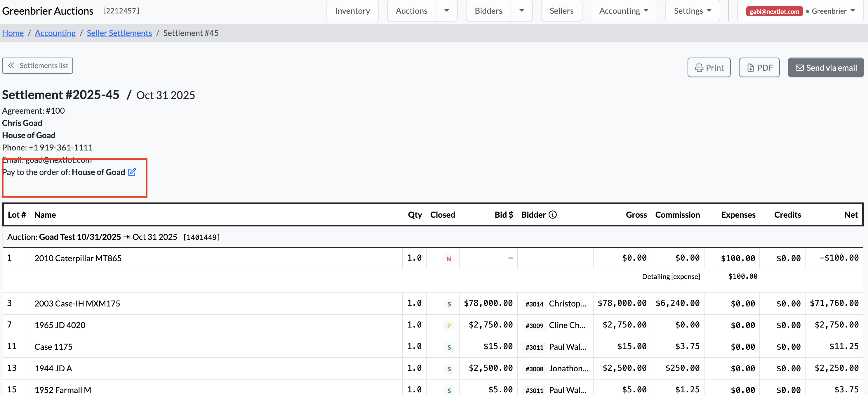Print the settlement

pos(709,67)
